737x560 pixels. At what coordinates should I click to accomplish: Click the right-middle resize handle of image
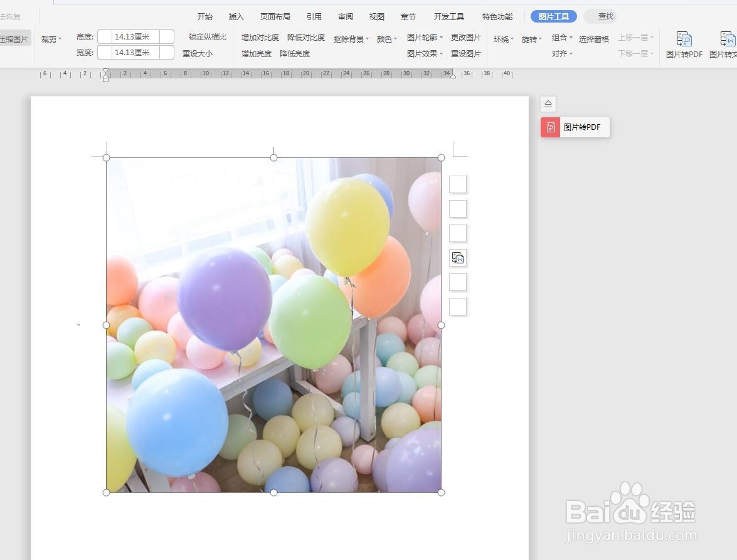(441, 325)
